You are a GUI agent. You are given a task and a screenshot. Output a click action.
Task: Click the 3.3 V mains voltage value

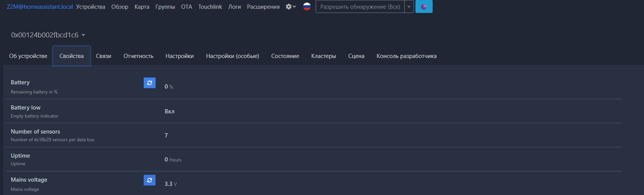click(171, 184)
